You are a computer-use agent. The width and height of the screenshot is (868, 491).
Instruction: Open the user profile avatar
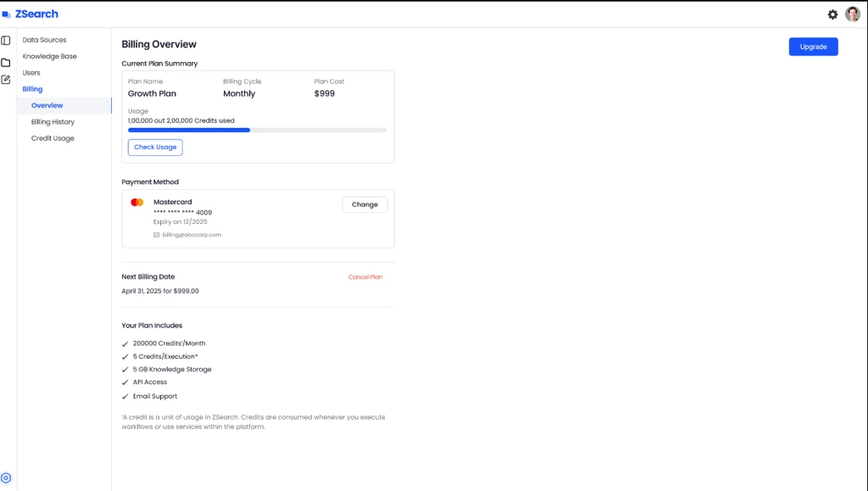[x=853, y=14]
